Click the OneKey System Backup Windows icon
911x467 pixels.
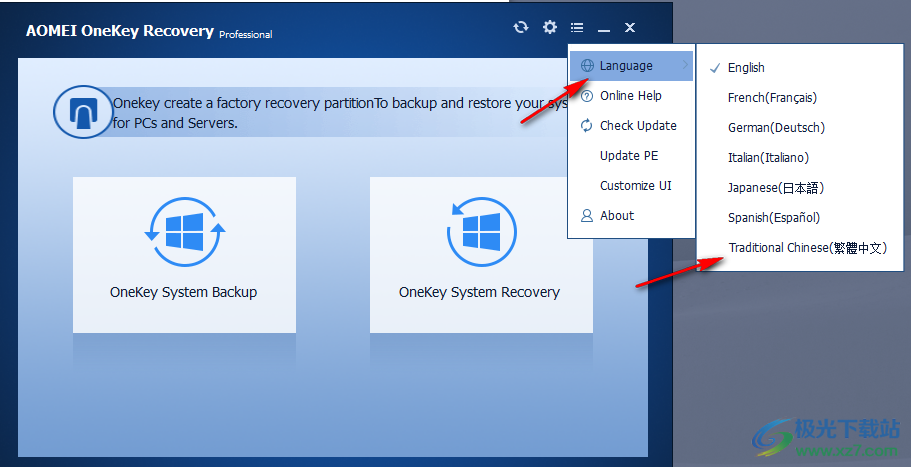(185, 232)
